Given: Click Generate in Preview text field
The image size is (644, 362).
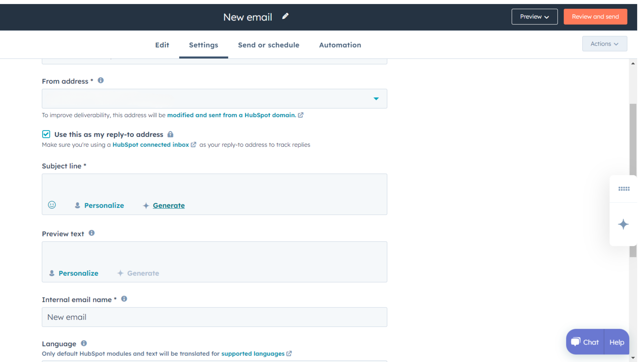Looking at the screenshot, I should [143, 273].
